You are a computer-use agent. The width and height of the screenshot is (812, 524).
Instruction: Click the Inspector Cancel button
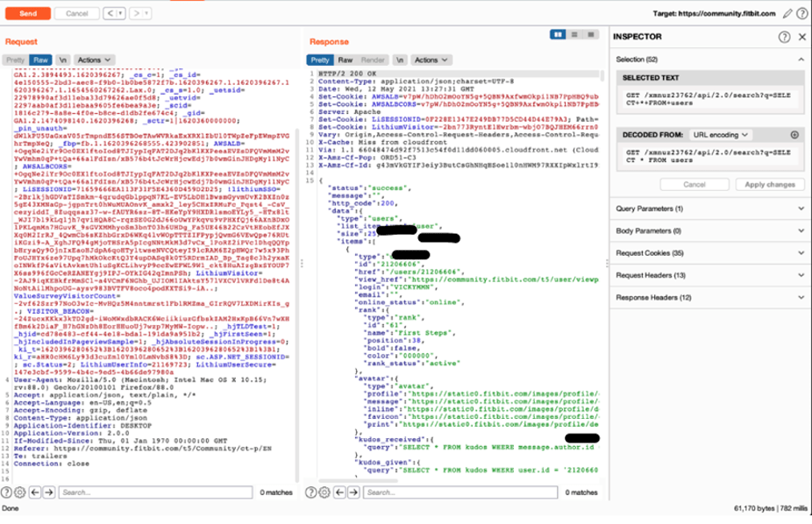694,185
